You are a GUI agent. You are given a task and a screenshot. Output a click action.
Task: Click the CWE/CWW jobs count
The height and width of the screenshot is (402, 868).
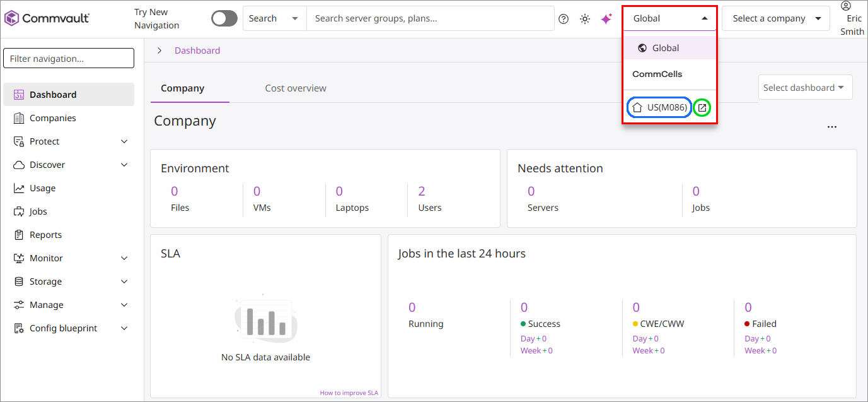[636, 307]
